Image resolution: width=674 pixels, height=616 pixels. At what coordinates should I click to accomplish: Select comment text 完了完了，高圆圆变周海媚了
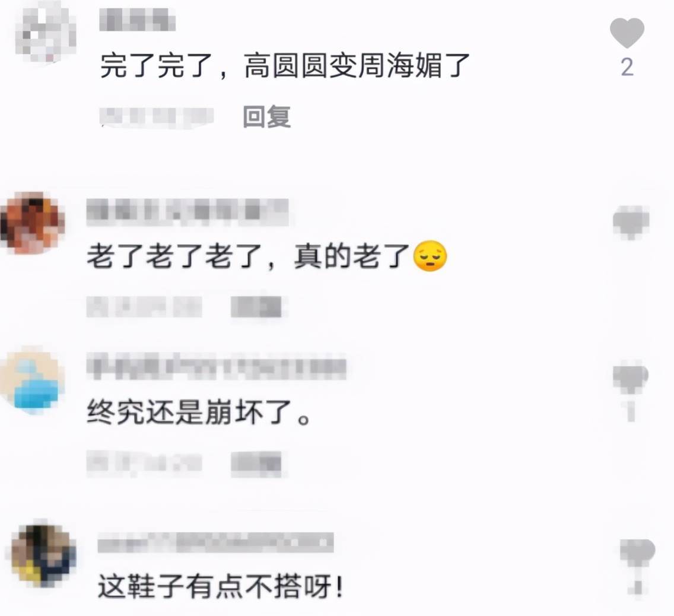[285, 66]
